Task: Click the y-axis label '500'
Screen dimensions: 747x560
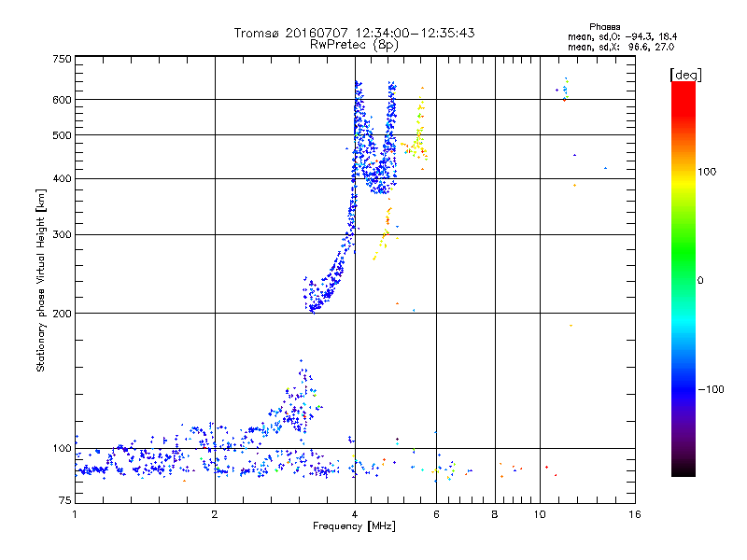Action: click(62, 135)
